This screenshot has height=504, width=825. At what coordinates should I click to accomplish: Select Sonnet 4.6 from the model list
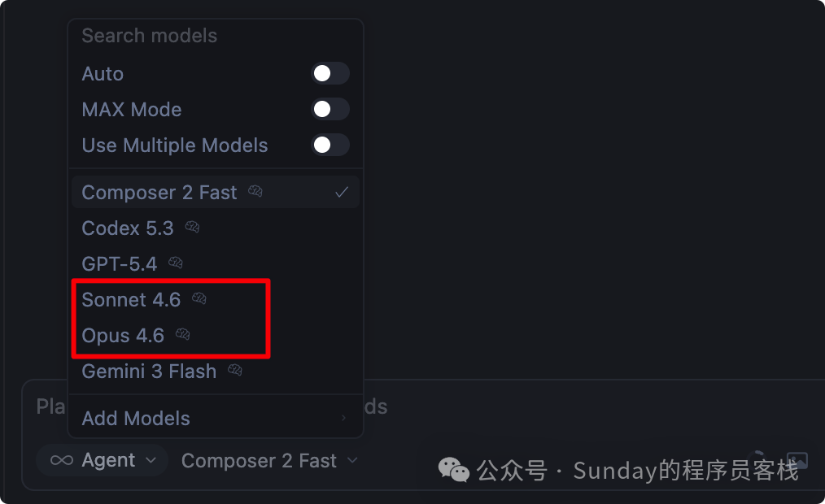pyautogui.click(x=131, y=300)
